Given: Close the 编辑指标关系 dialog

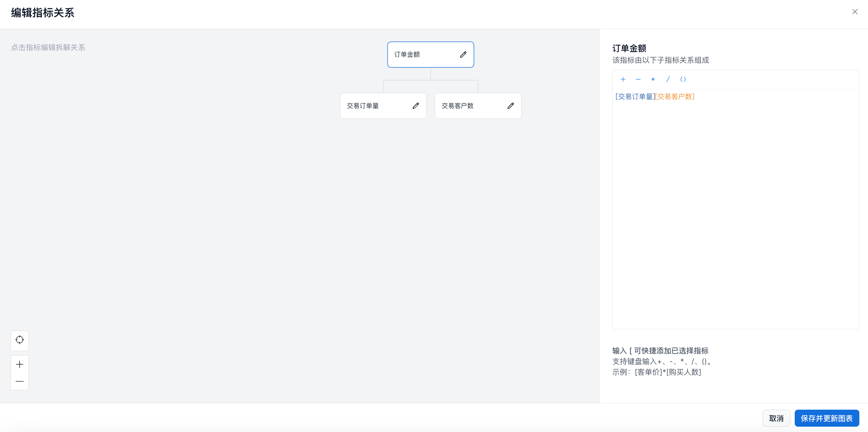Looking at the screenshot, I should point(855,12).
